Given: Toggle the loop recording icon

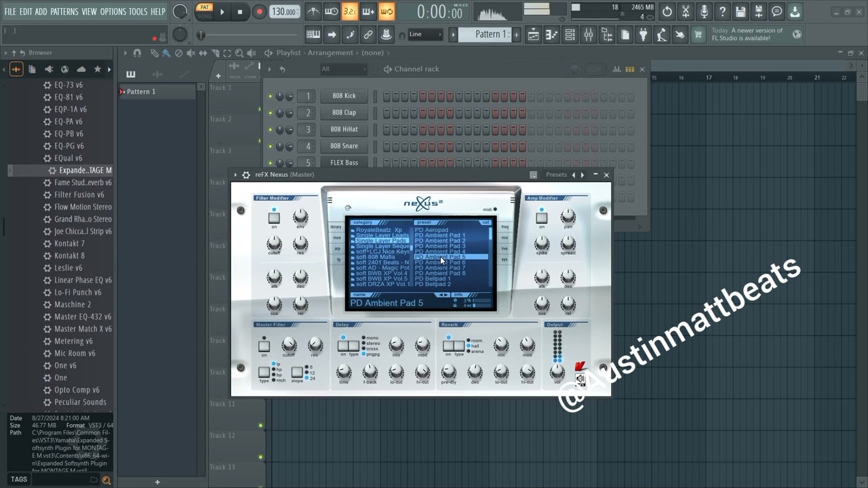Looking at the screenshot, I should 387,12.
